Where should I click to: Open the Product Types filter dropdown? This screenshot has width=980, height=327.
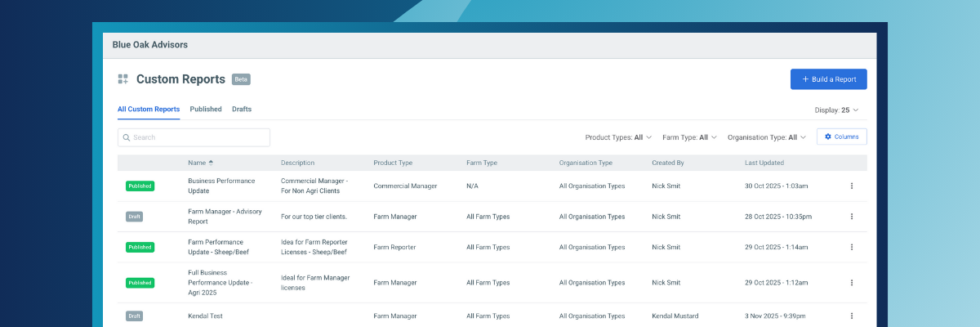618,137
